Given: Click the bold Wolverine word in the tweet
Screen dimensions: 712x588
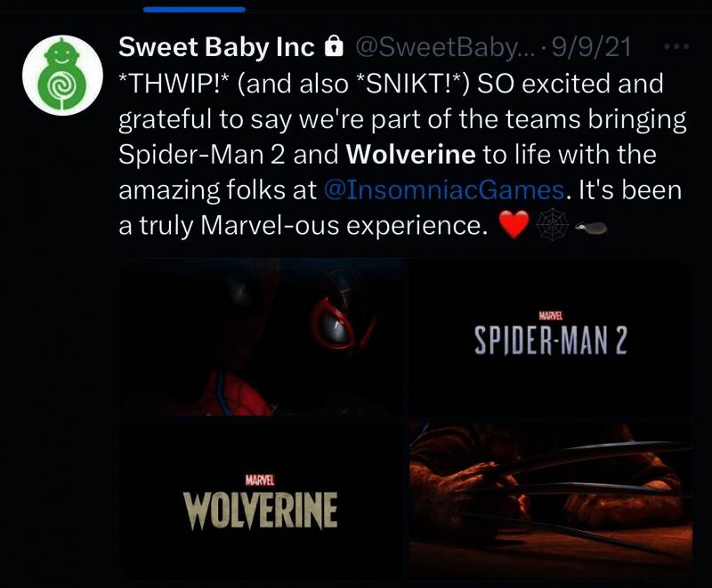Looking at the screenshot, I should pos(410,155).
